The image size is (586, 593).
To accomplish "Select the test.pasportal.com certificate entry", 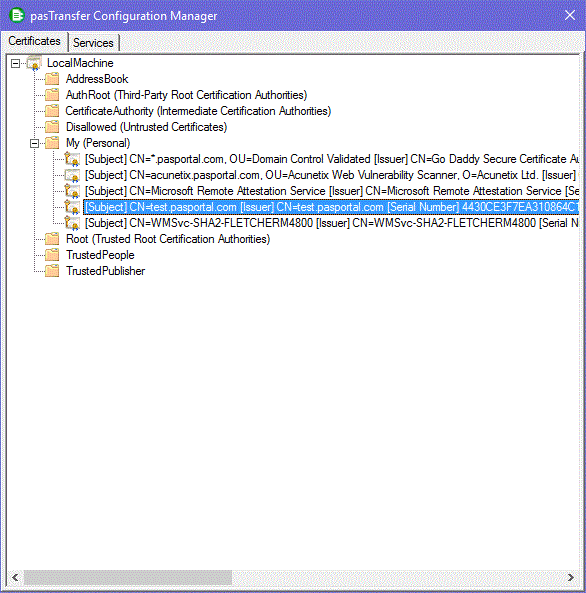I will point(331,207).
